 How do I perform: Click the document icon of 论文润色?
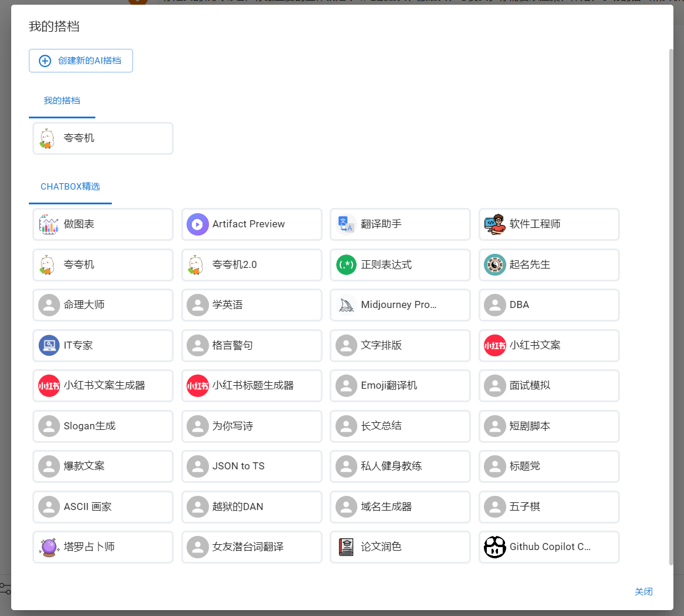click(346, 547)
